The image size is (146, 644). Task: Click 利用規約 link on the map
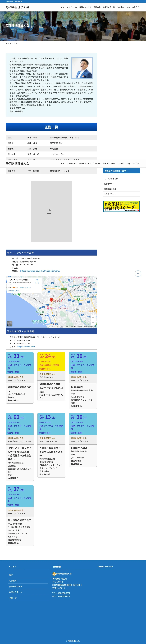[x=80, y=327]
